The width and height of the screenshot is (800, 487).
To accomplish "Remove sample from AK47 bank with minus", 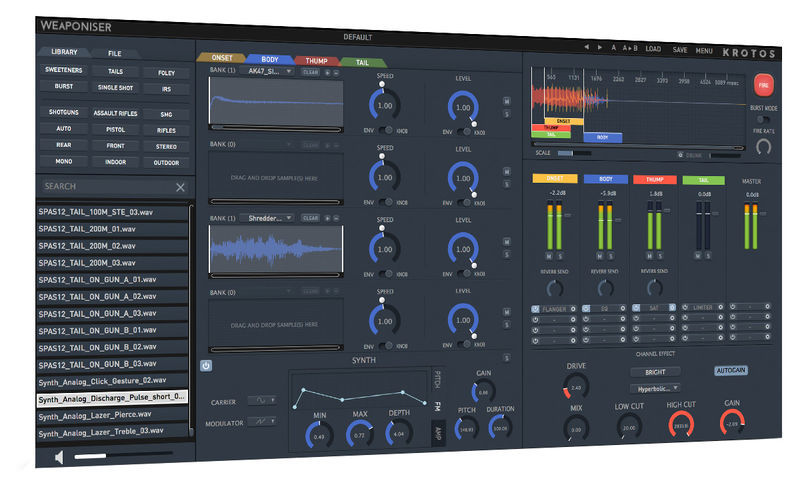I will (x=336, y=73).
